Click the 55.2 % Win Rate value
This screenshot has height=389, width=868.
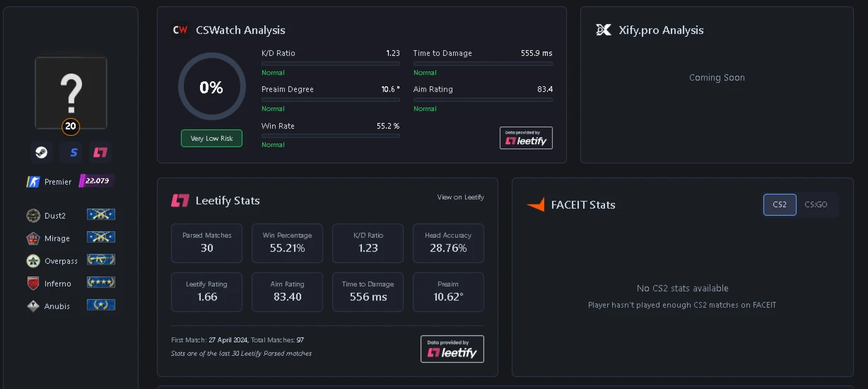click(x=388, y=126)
